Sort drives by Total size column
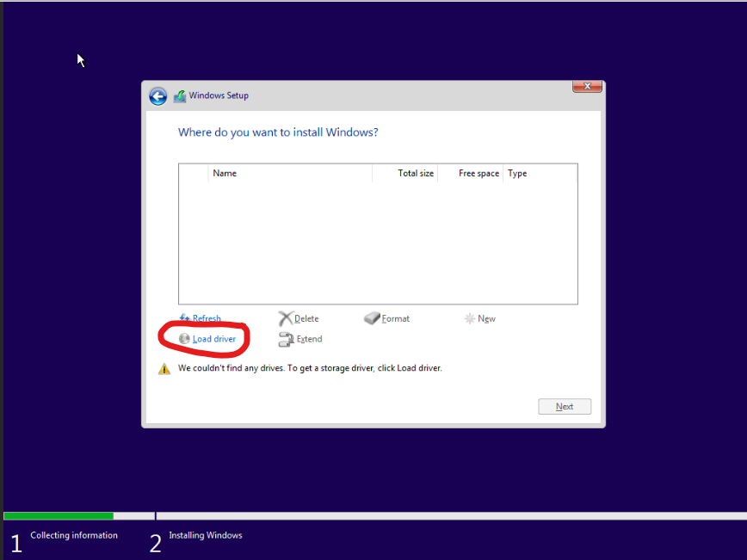Screen dimensions: 747x560 (x=405, y=174)
